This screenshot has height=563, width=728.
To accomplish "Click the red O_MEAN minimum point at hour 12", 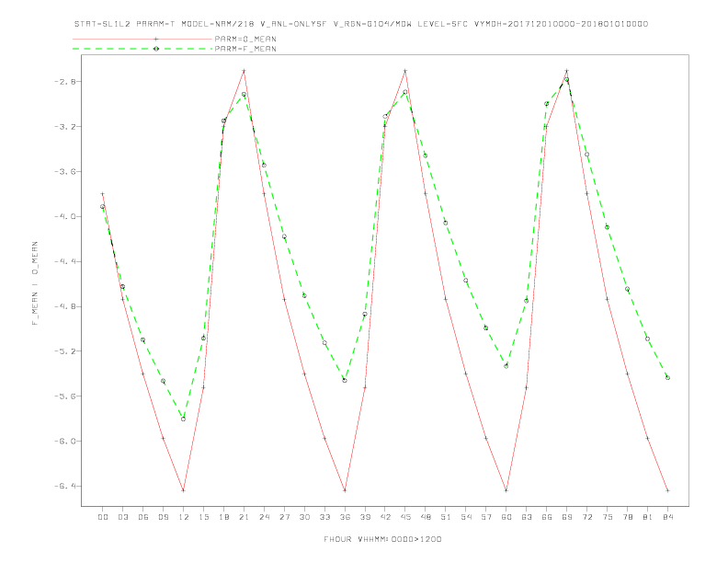I will click(184, 490).
